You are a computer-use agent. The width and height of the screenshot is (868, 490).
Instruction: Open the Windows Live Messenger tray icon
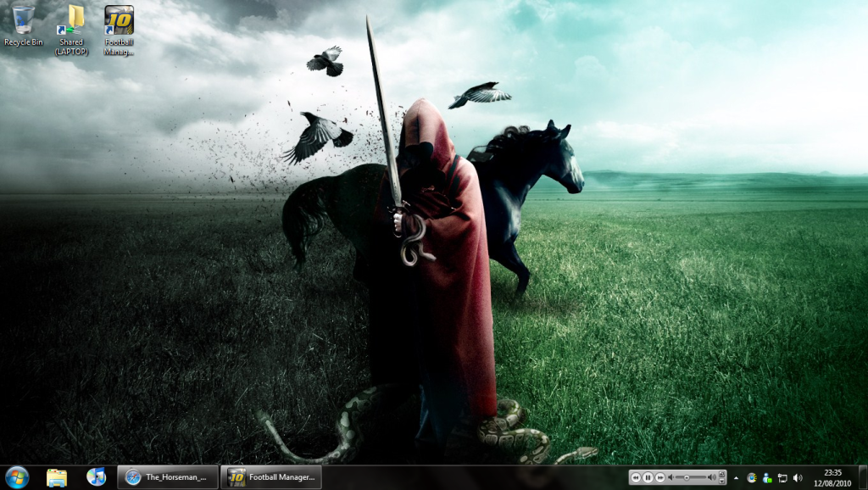click(x=766, y=478)
